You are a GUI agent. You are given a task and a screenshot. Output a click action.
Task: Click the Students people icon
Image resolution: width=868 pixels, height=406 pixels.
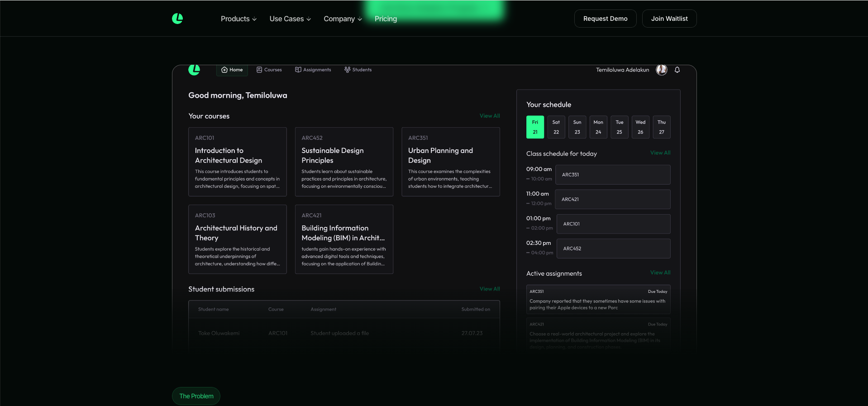[347, 70]
